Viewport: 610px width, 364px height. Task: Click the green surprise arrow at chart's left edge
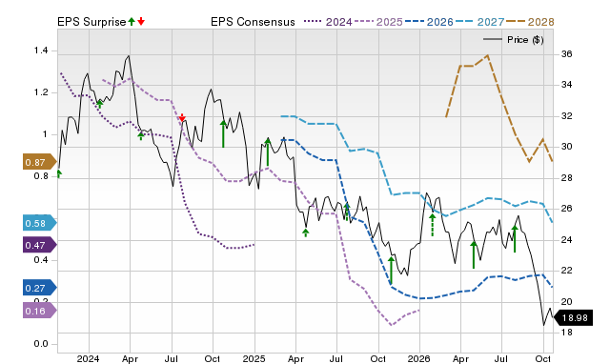coord(59,173)
